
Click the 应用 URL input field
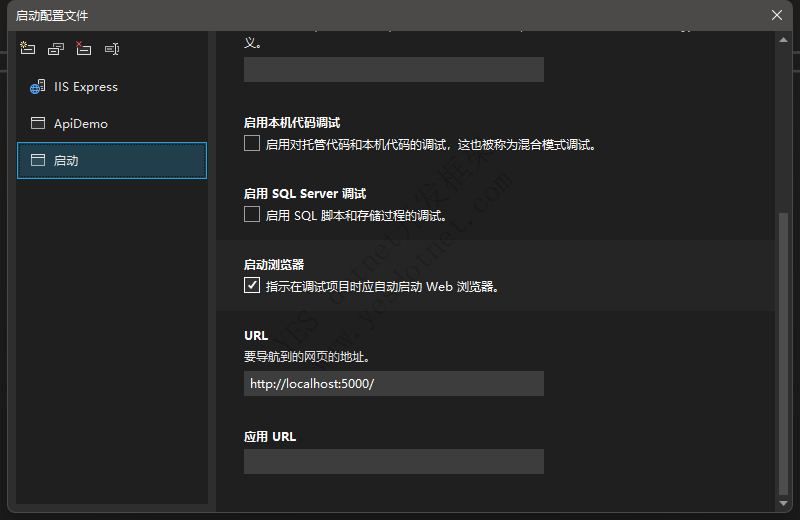click(393, 461)
